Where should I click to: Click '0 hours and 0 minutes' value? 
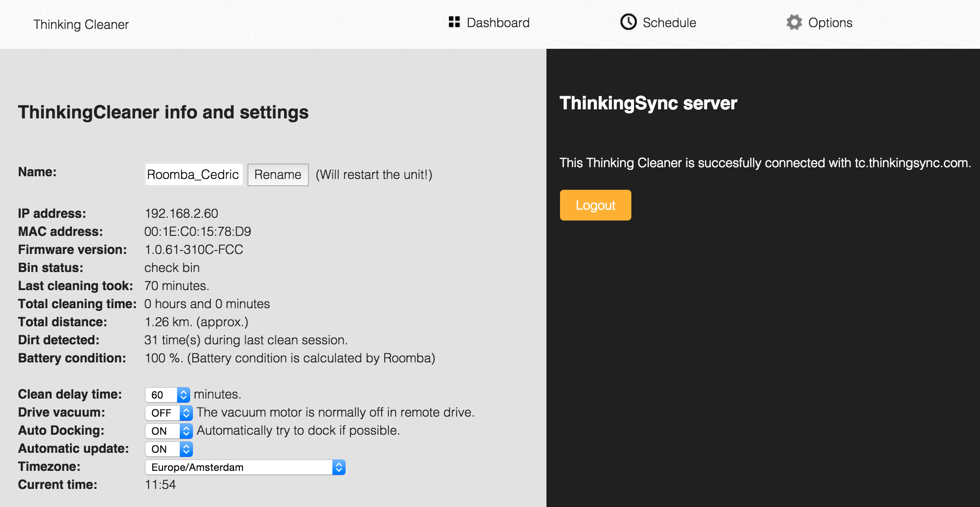coord(207,304)
